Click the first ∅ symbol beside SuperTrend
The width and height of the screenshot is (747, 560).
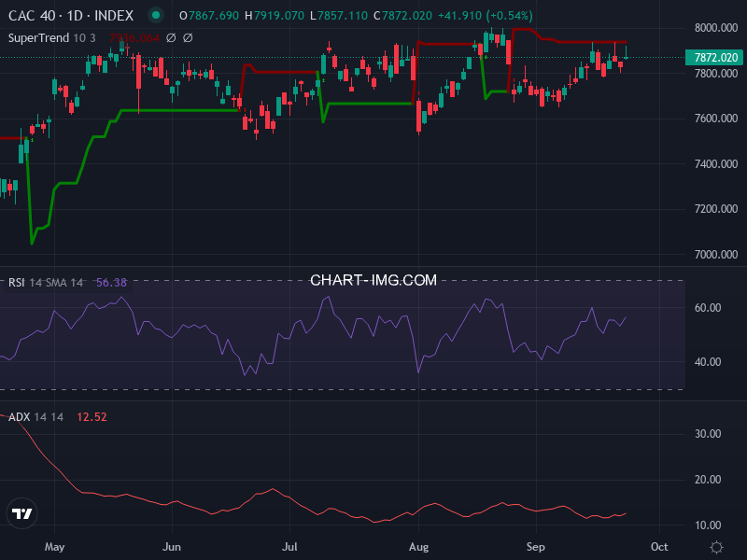pyautogui.click(x=171, y=38)
